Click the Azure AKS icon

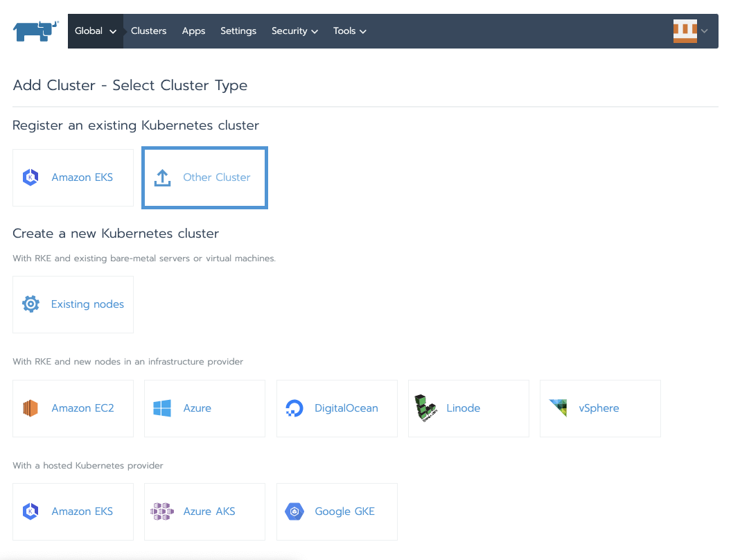coord(162,511)
